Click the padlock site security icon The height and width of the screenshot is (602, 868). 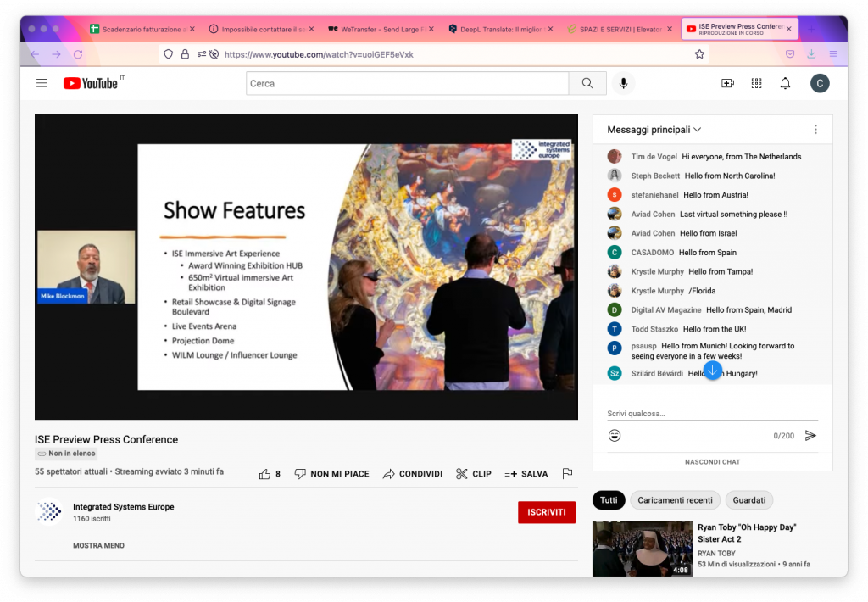click(x=185, y=54)
